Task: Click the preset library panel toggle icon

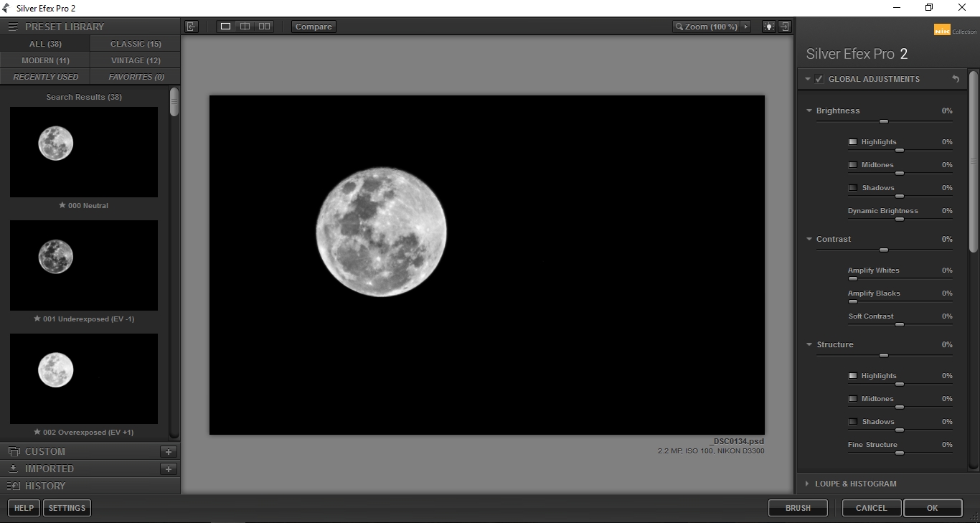Action: pos(12,26)
